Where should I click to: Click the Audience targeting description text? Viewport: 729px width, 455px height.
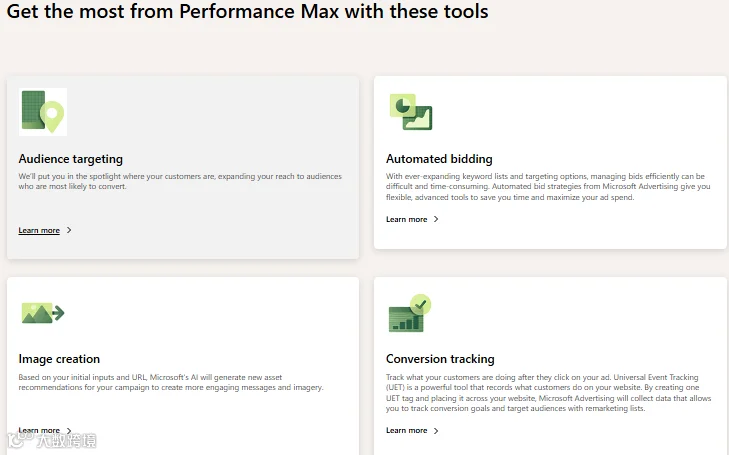[180, 181]
